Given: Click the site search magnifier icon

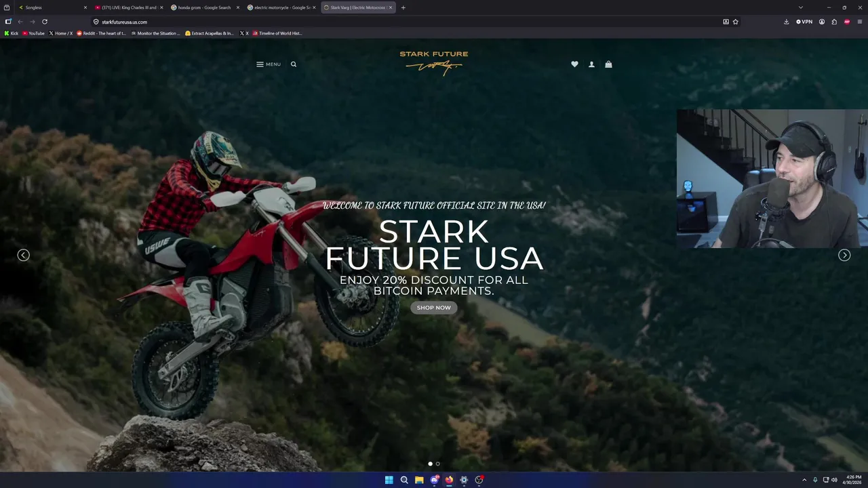Looking at the screenshot, I should 294,64.
